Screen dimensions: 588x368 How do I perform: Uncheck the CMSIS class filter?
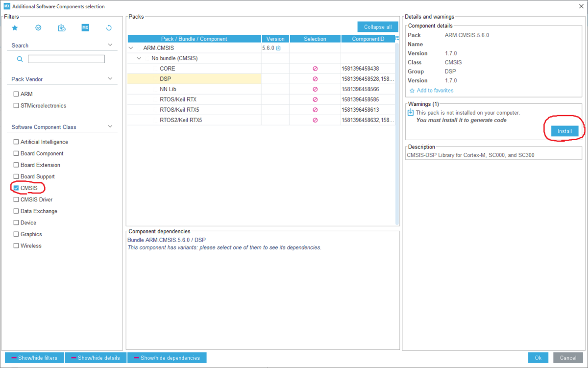pos(16,188)
